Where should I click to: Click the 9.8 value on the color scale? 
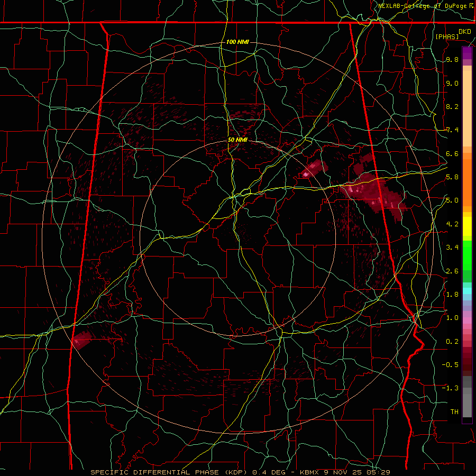[x=452, y=60]
